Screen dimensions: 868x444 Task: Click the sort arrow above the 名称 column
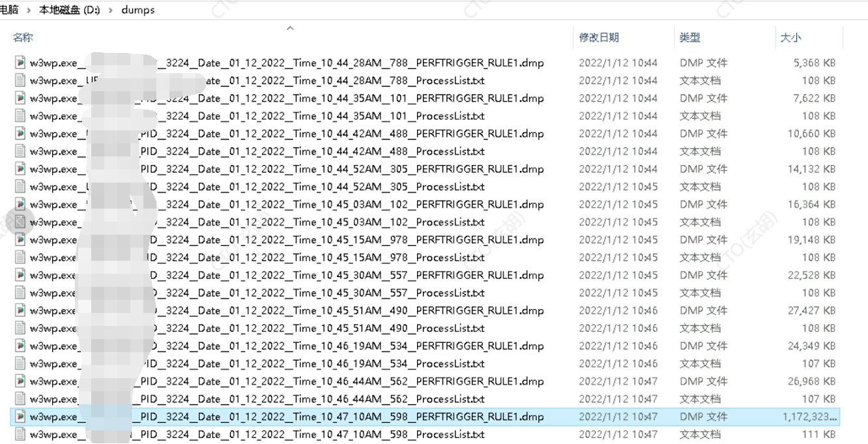(290, 28)
